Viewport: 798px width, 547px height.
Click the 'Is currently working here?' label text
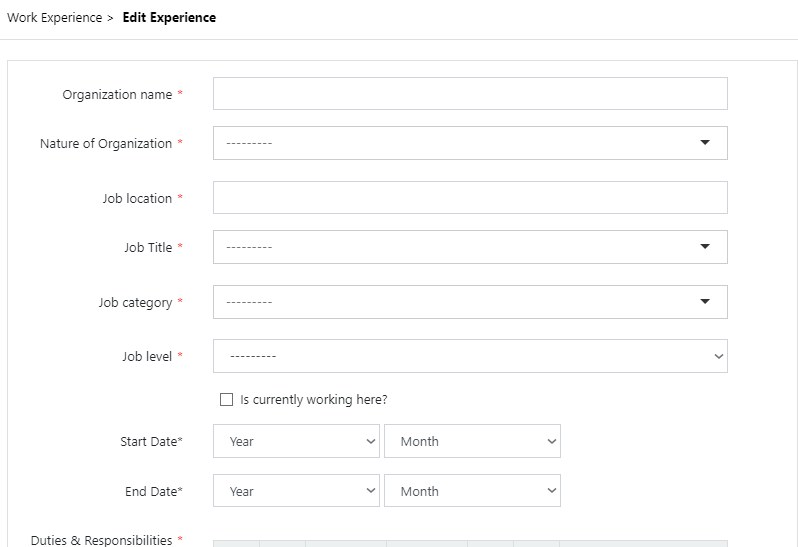313,400
